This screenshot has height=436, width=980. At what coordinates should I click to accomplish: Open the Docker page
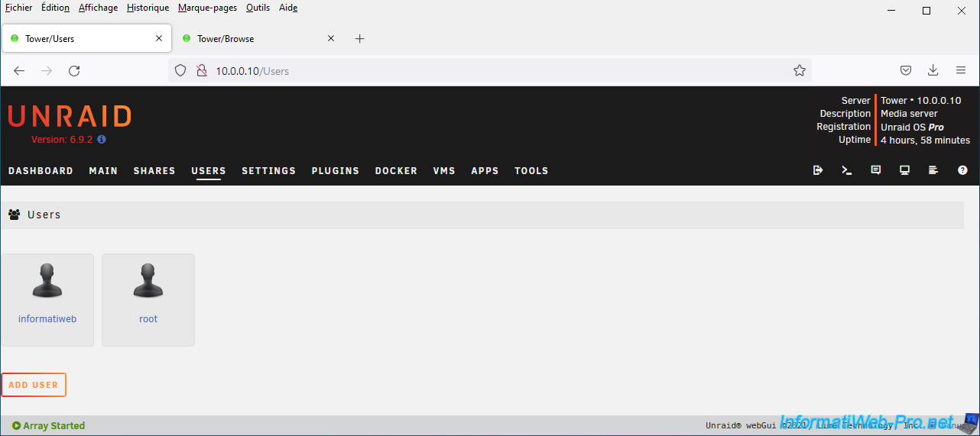[396, 171]
